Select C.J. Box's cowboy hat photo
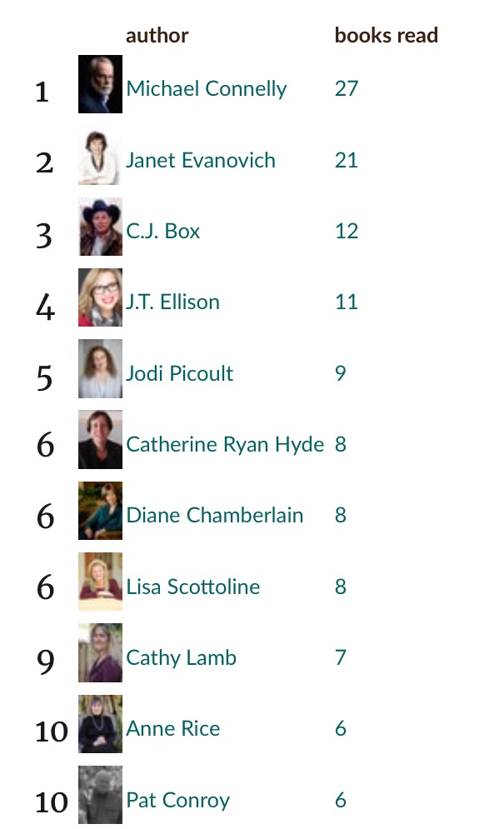This screenshot has width=504, height=829. pyautogui.click(x=100, y=227)
